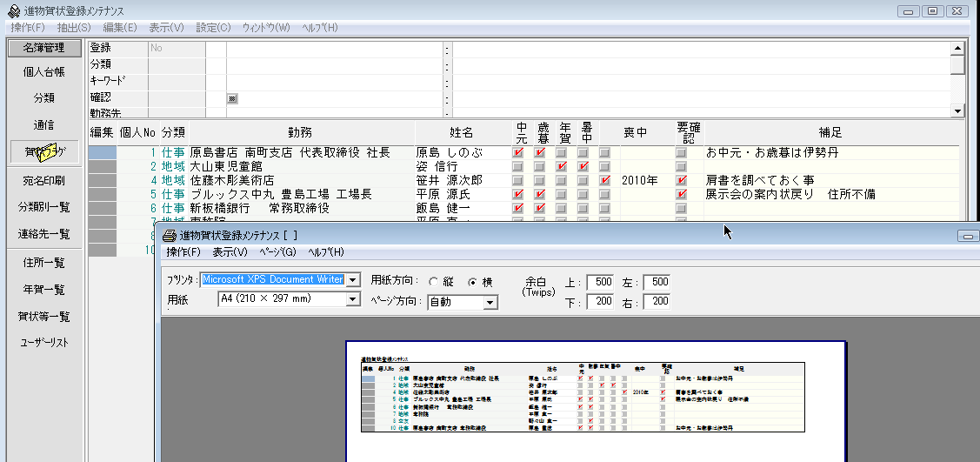Click the 肩書を調べておく事 note cell
The width and height of the screenshot is (980, 462).
tap(830, 180)
